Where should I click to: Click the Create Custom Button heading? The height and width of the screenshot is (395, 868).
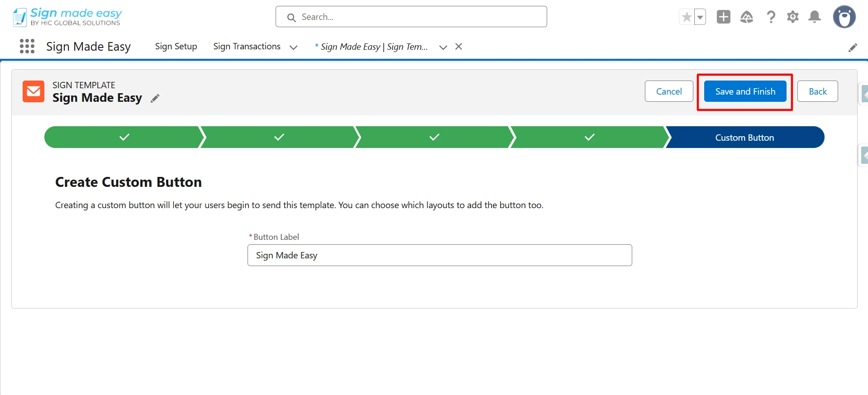click(x=129, y=182)
